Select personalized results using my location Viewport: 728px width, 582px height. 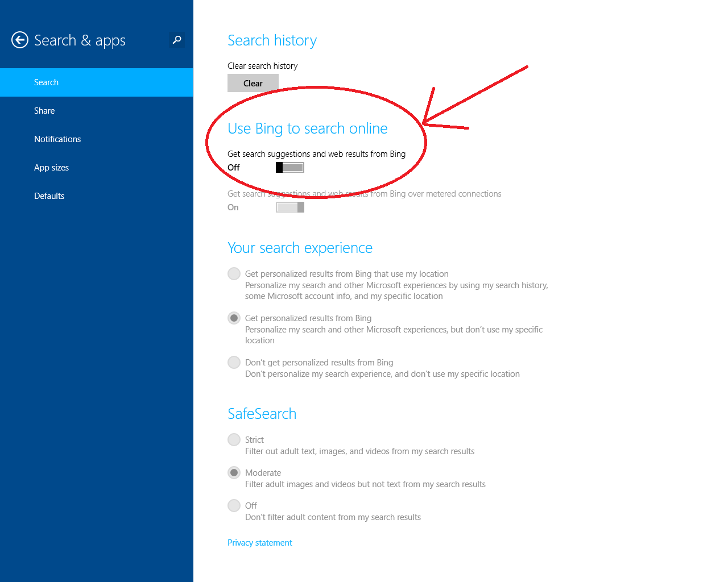(234, 273)
